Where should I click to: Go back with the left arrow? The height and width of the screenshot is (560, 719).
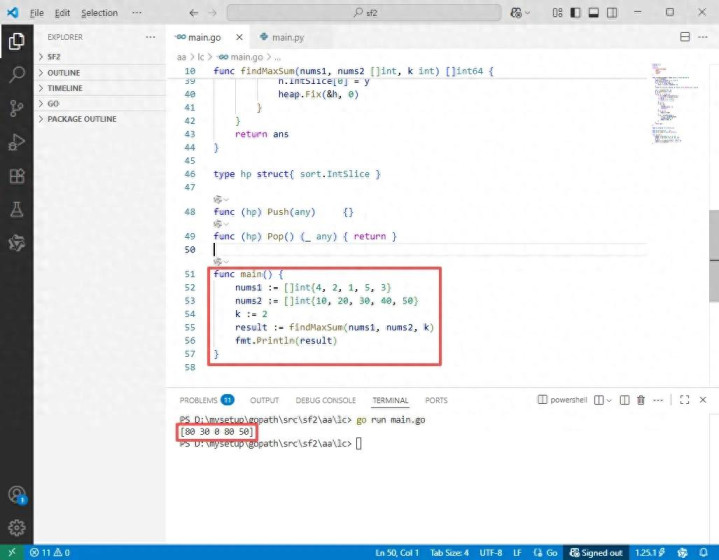tap(194, 13)
